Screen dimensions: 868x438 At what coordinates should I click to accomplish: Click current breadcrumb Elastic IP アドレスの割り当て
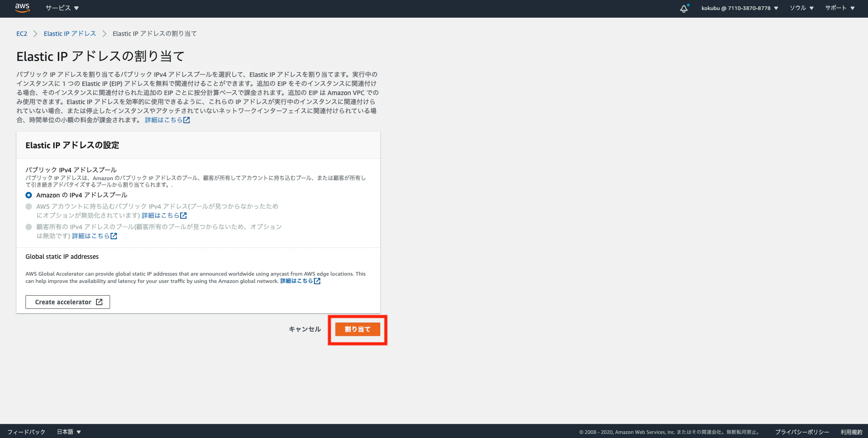pos(155,34)
